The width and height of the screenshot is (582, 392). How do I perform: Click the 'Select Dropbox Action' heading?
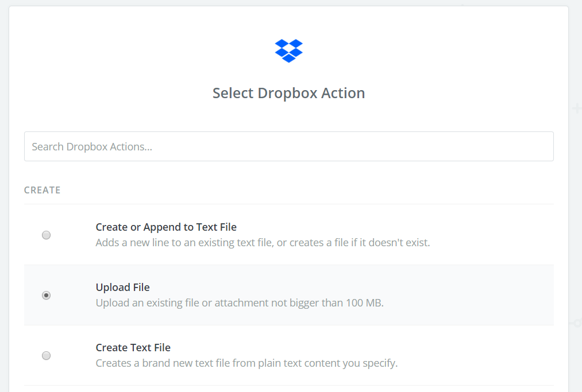[x=289, y=93]
